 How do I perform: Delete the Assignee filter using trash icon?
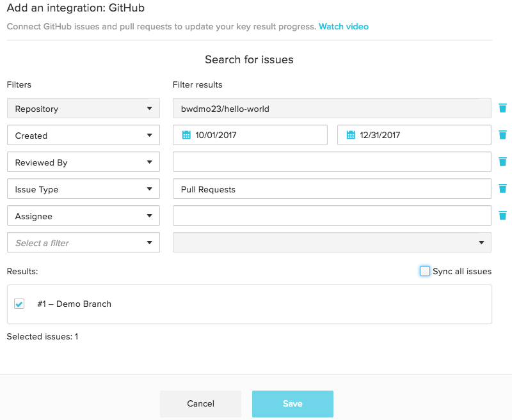click(x=502, y=215)
